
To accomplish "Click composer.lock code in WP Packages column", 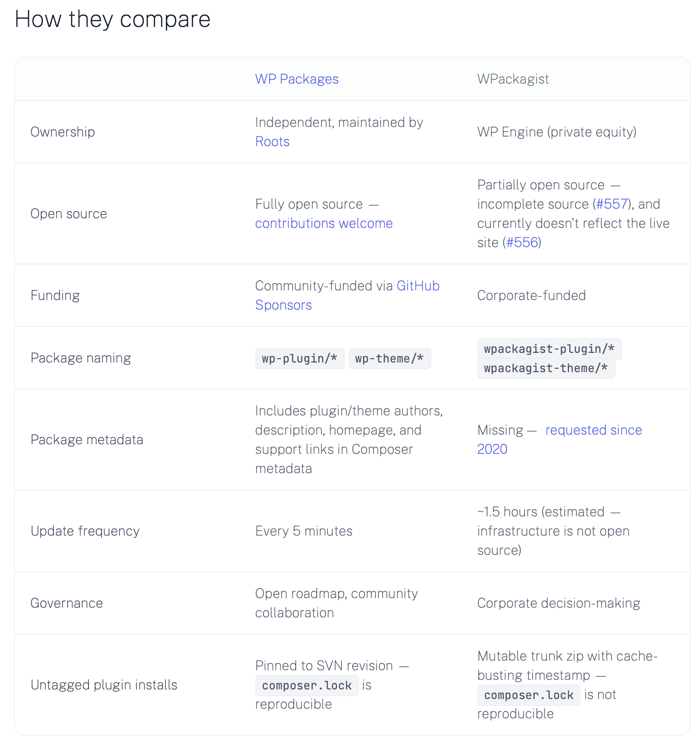I will [307, 686].
